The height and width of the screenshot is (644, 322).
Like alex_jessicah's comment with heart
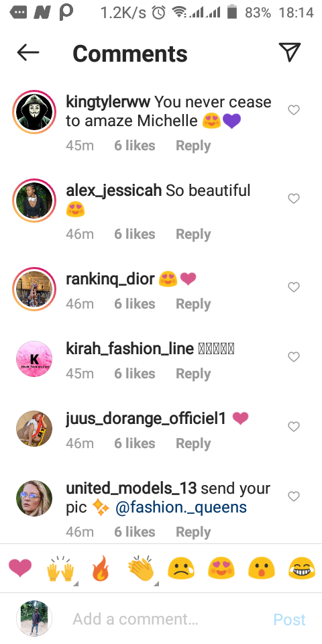click(294, 199)
